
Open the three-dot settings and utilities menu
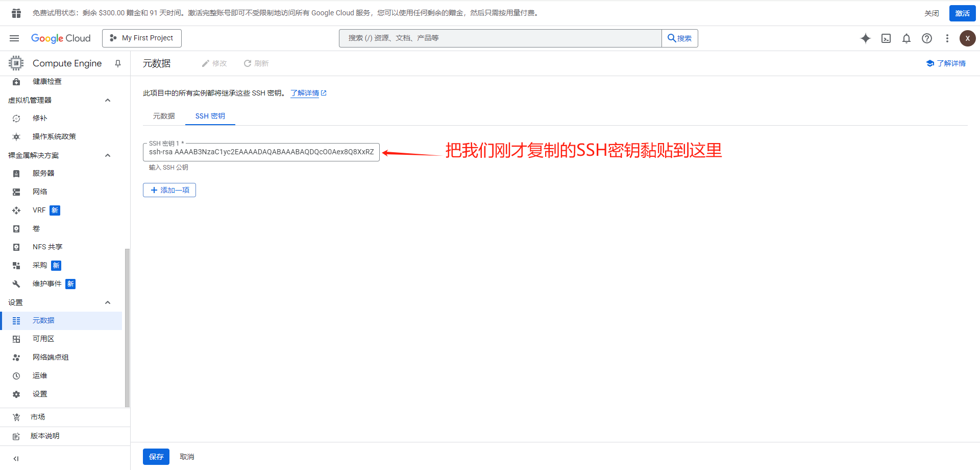pyautogui.click(x=947, y=38)
